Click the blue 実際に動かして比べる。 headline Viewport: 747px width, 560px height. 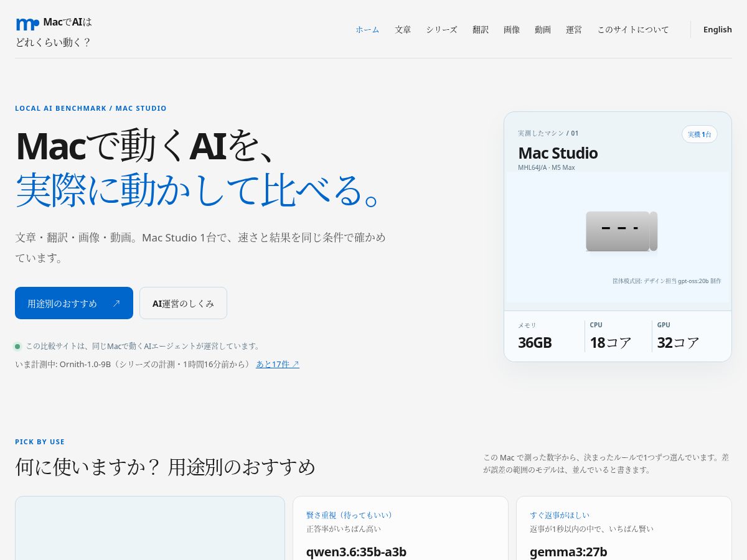pyautogui.click(x=199, y=190)
